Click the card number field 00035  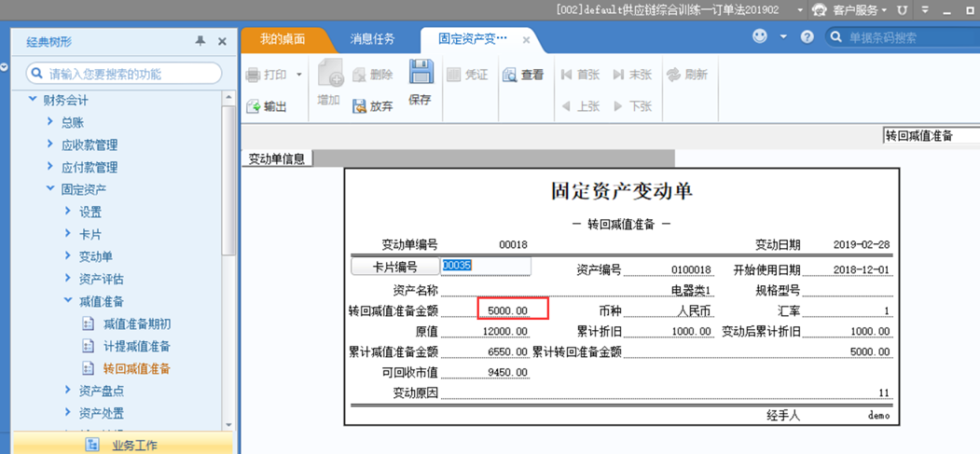(x=486, y=266)
